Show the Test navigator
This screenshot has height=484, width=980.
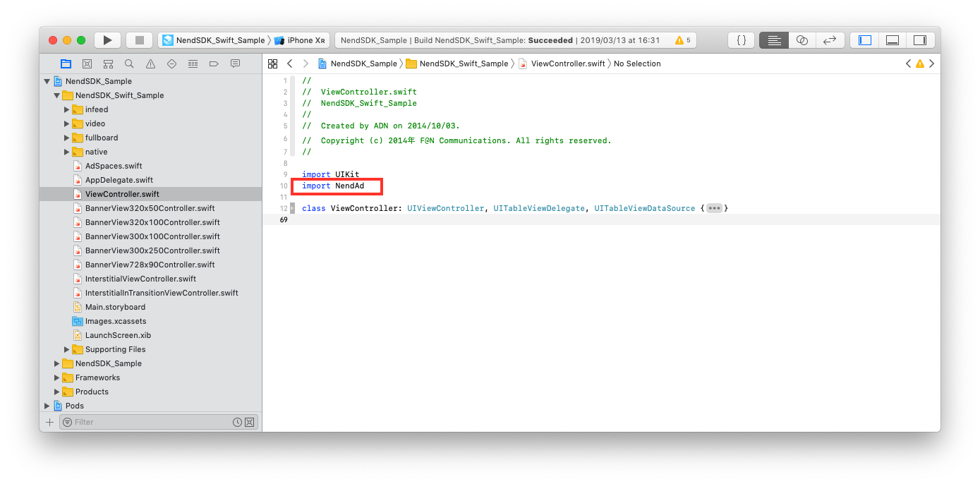coord(171,63)
